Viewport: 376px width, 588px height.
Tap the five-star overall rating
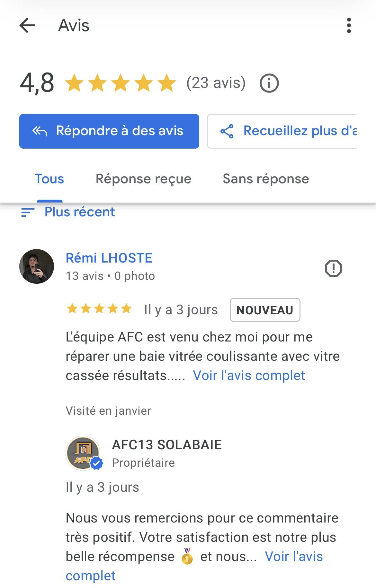121,83
